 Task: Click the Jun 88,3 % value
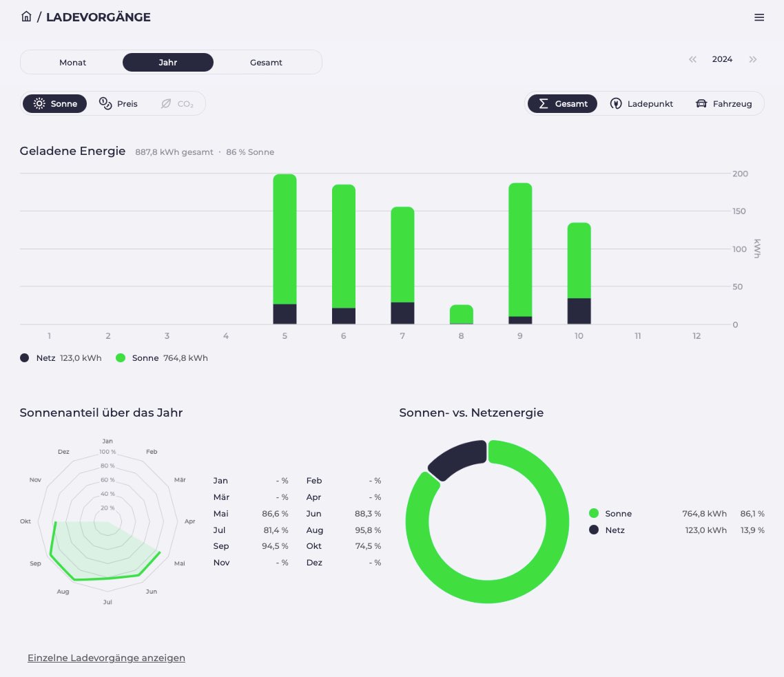(368, 514)
